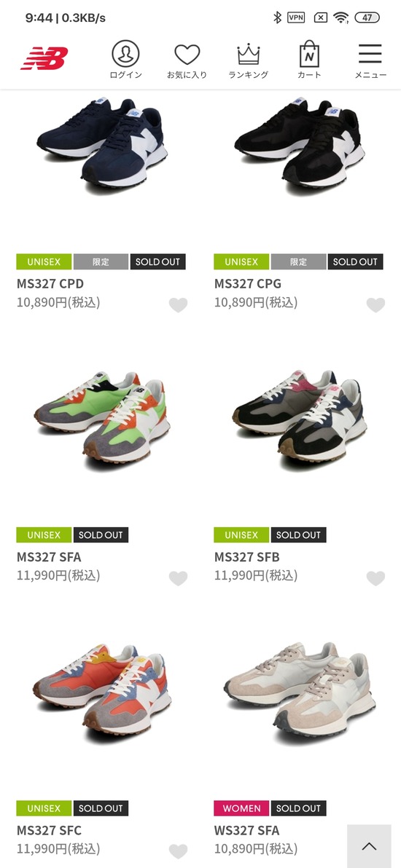Toggle favorite heart for MS327 SFA
This screenshot has width=401, height=868.
point(178,578)
